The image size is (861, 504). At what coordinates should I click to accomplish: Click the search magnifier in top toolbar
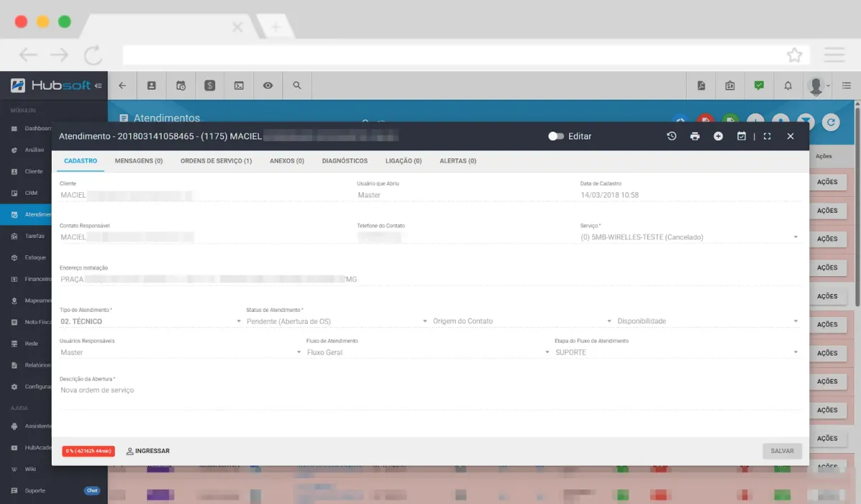(x=297, y=85)
